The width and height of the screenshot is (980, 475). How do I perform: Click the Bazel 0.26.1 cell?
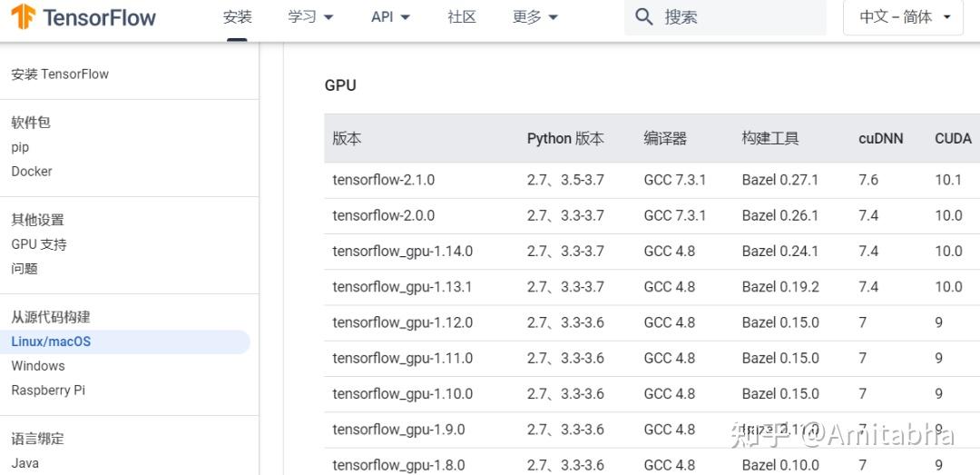point(780,215)
